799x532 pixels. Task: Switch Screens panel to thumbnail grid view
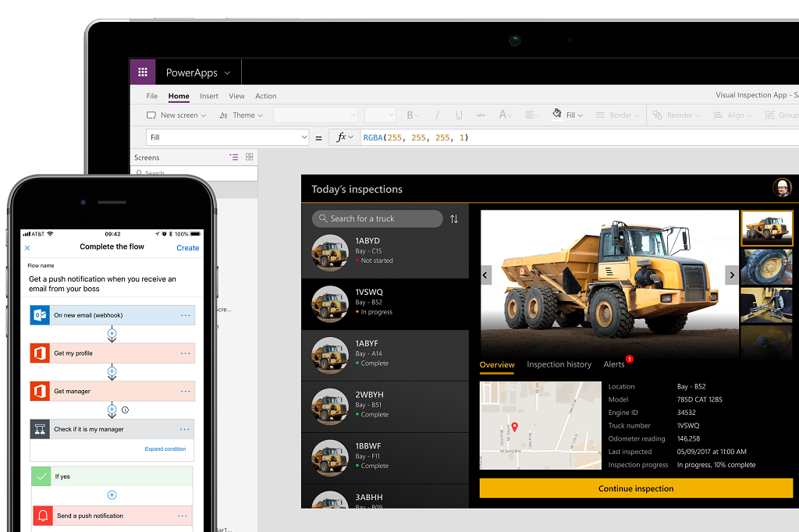(x=249, y=157)
